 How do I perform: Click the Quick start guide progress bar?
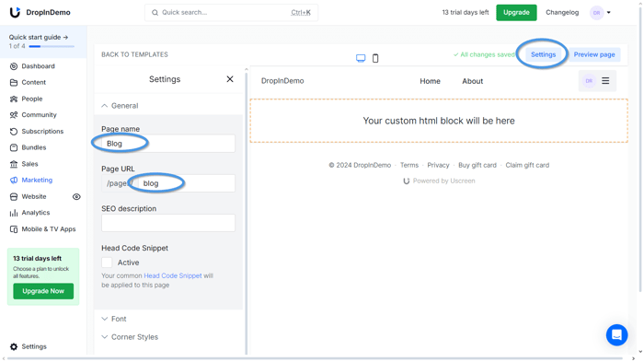point(52,46)
